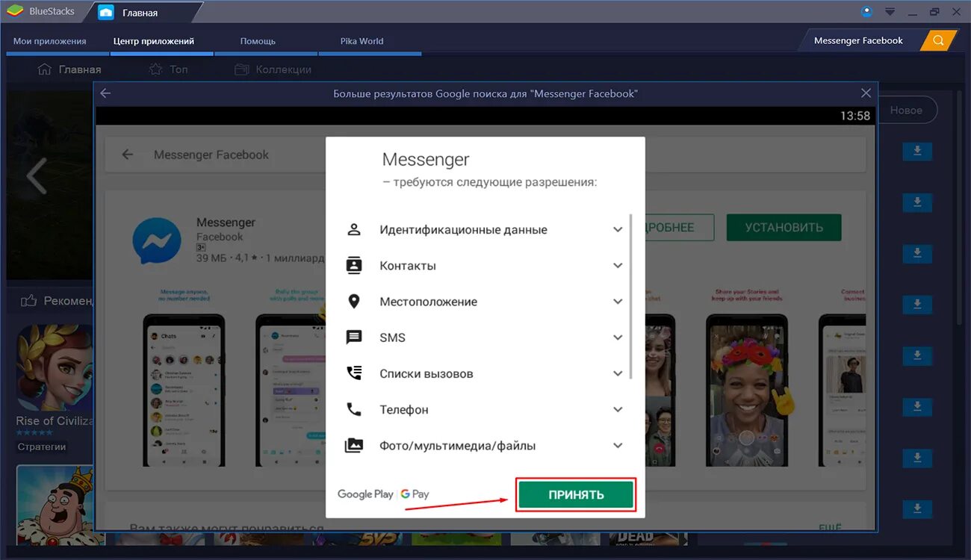Click the previous banner arrow on left
971x560 pixels.
(x=37, y=176)
